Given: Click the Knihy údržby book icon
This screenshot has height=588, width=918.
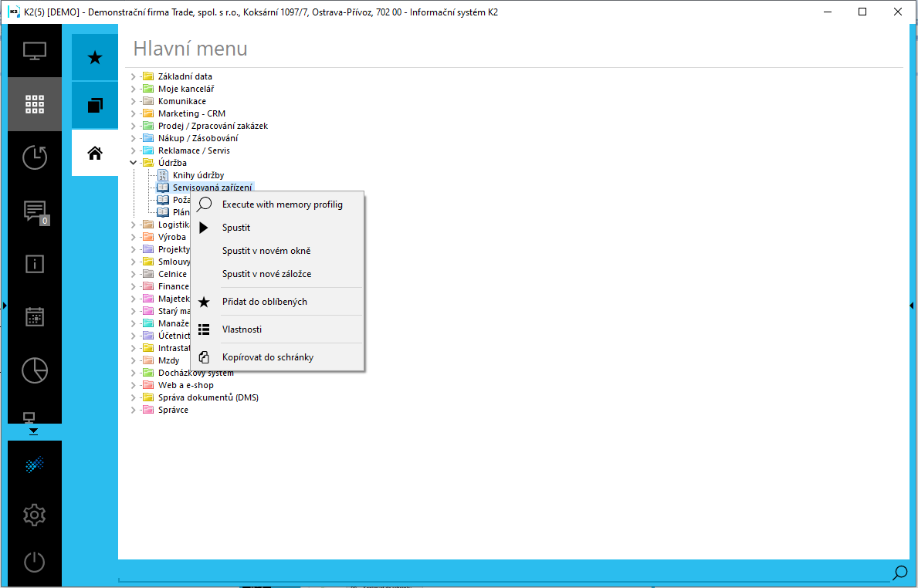Looking at the screenshot, I should point(164,175).
